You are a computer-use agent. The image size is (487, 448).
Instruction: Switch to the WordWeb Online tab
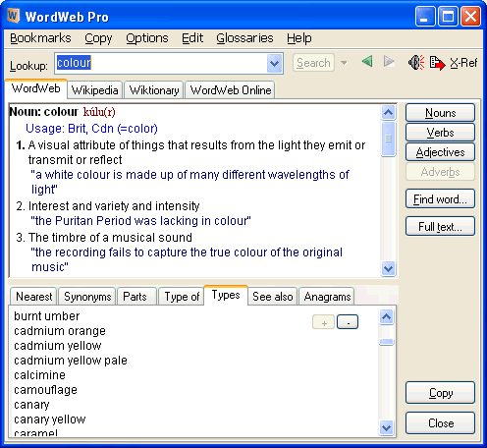coord(231,90)
